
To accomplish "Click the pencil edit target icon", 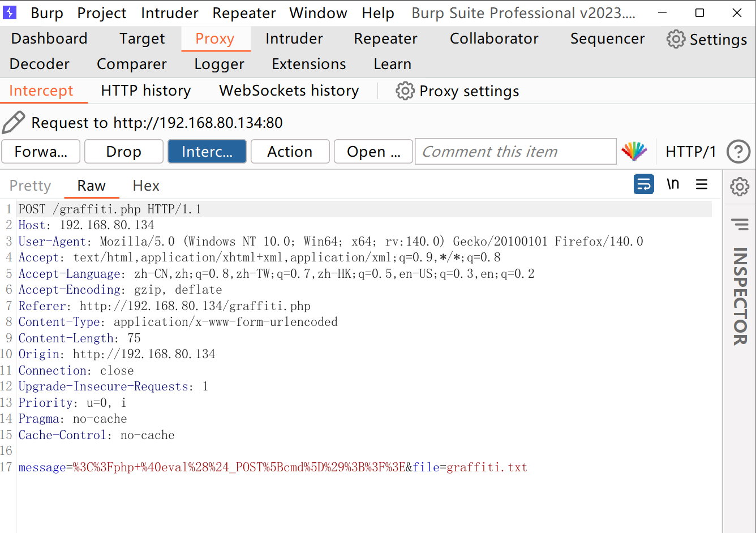I will [14, 122].
